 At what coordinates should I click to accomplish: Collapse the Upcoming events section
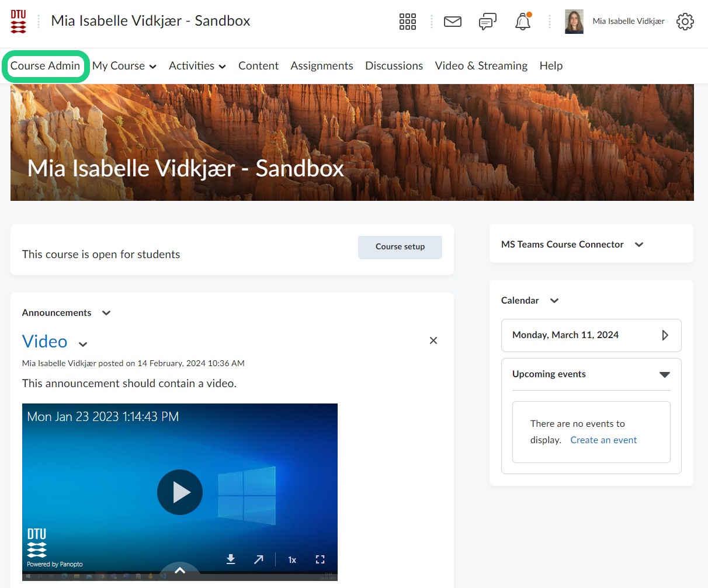664,374
